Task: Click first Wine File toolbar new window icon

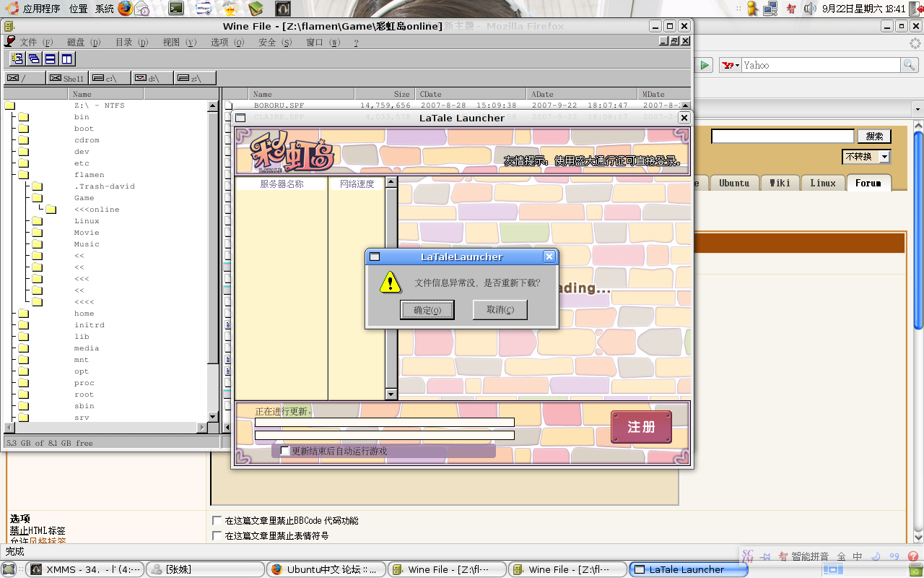Action: (x=17, y=59)
